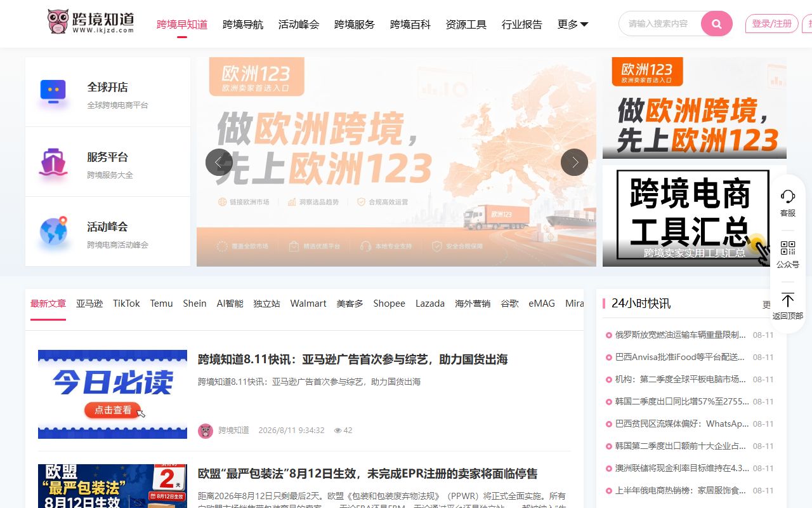Image resolution: width=812 pixels, height=508 pixels.
Task: Open the 今日必读 article thumbnail
Action: click(x=112, y=394)
